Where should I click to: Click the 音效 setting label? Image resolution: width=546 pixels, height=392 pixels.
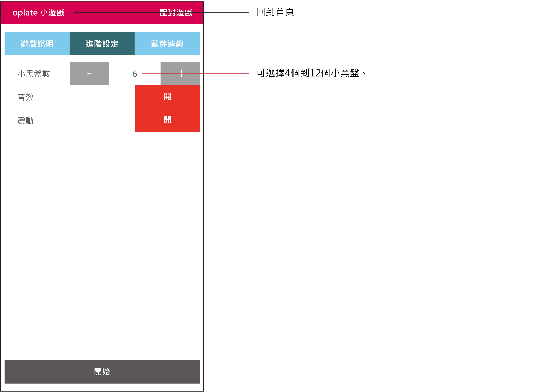(x=26, y=97)
